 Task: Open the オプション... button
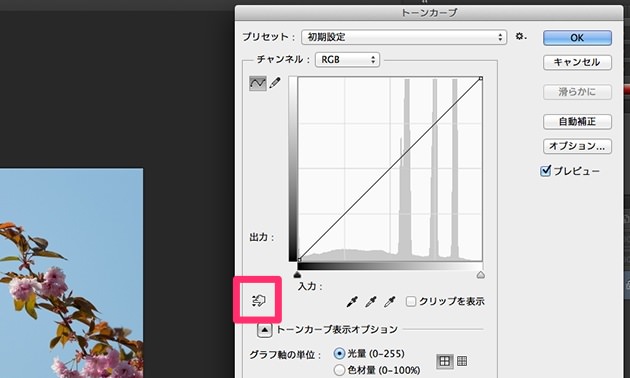pyautogui.click(x=577, y=146)
